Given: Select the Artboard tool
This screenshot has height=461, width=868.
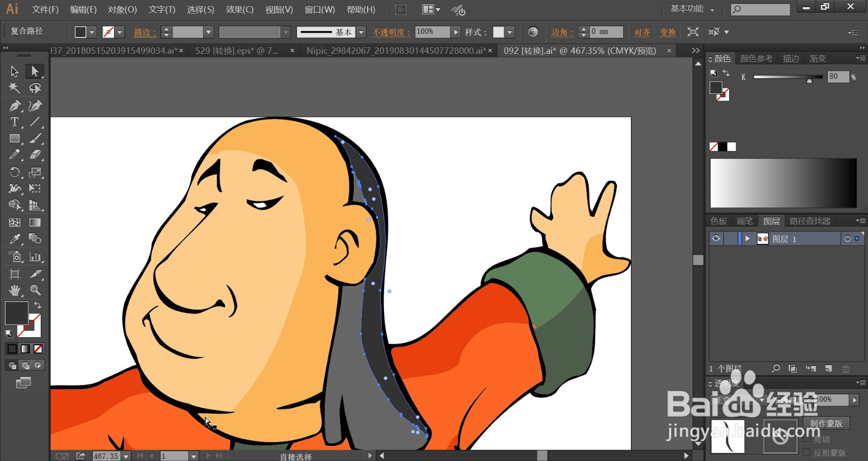Looking at the screenshot, I should (x=15, y=274).
